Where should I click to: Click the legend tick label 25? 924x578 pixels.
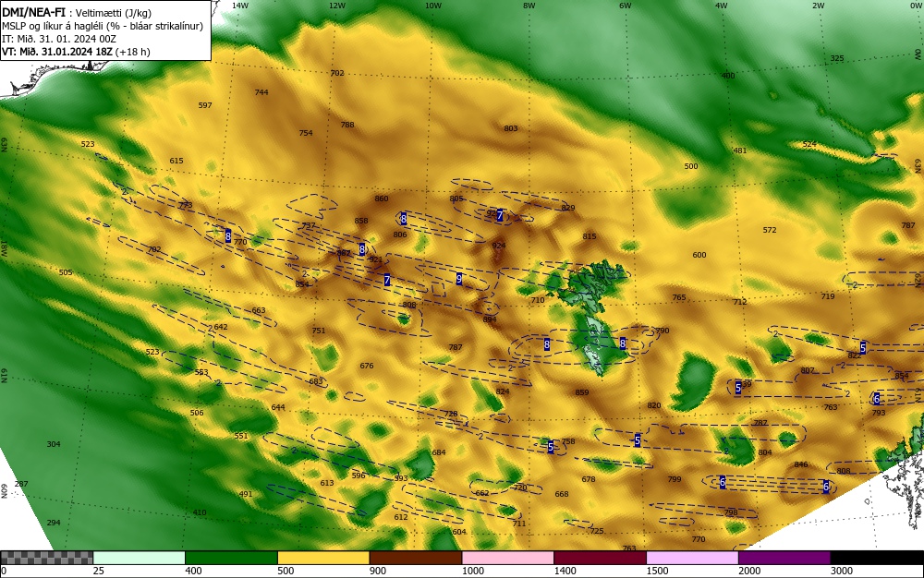[x=99, y=571]
